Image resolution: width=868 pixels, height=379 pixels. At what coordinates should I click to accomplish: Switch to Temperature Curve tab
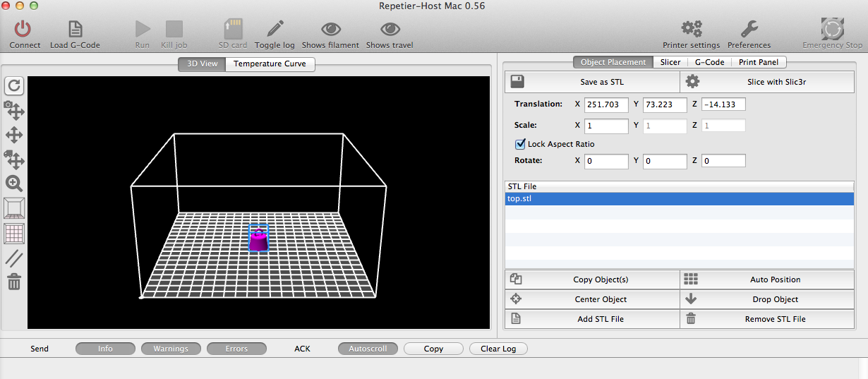270,64
